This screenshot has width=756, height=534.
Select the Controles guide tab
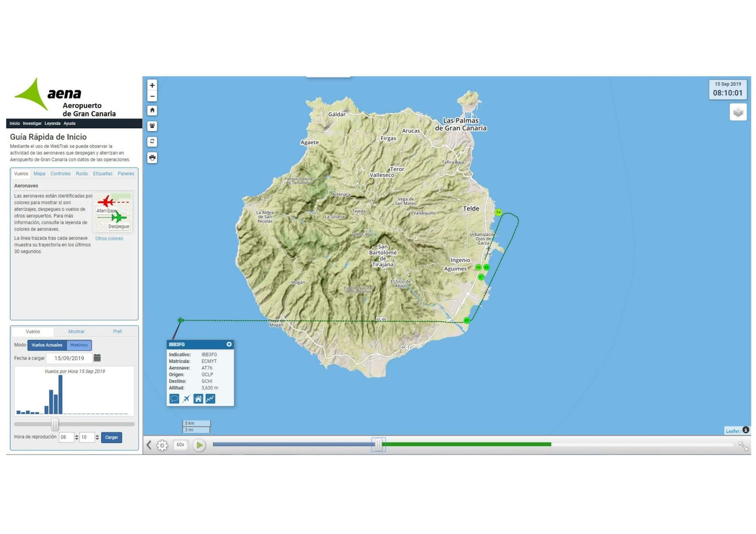[60, 173]
